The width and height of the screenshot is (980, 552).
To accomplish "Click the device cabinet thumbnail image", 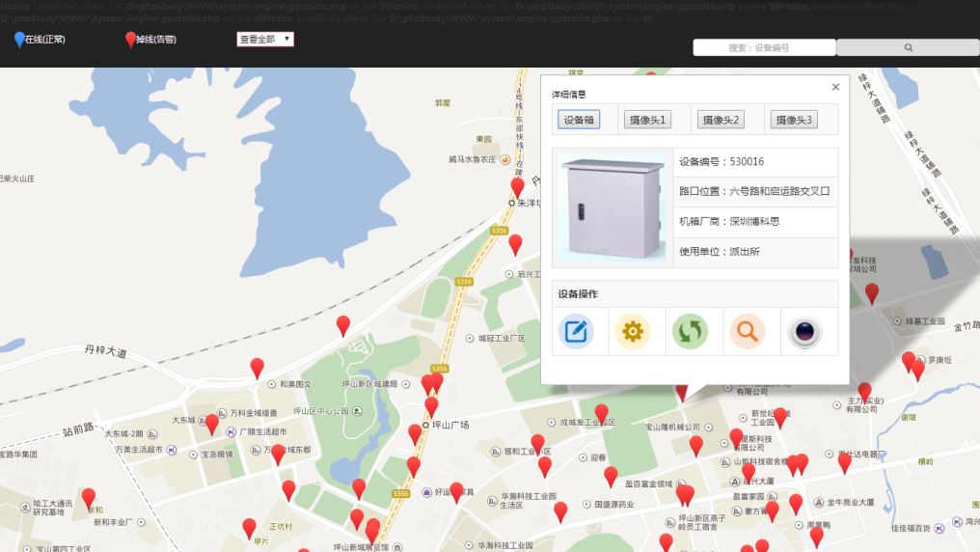I will [x=612, y=207].
